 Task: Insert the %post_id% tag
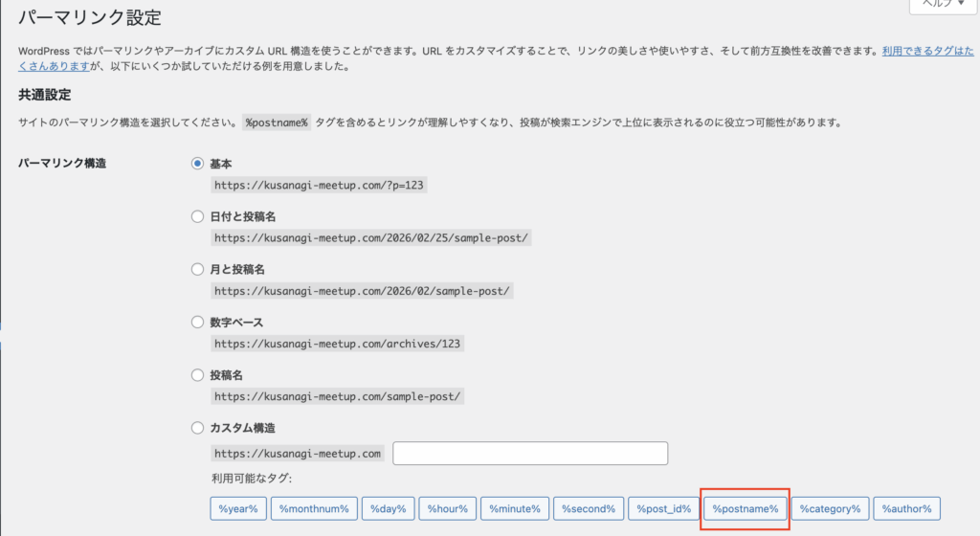(664, 508)
